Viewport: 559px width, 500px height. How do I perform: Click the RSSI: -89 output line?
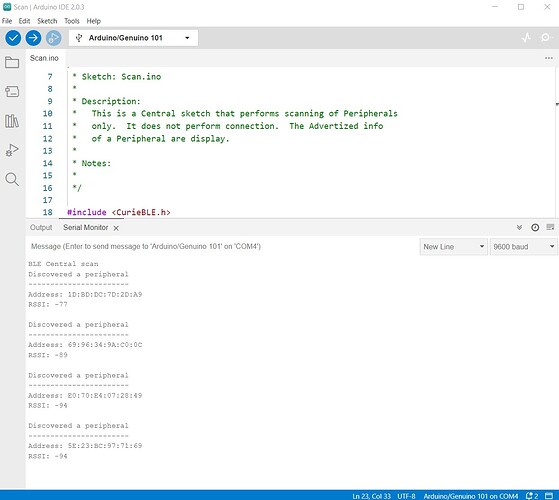tap(48, 355)
